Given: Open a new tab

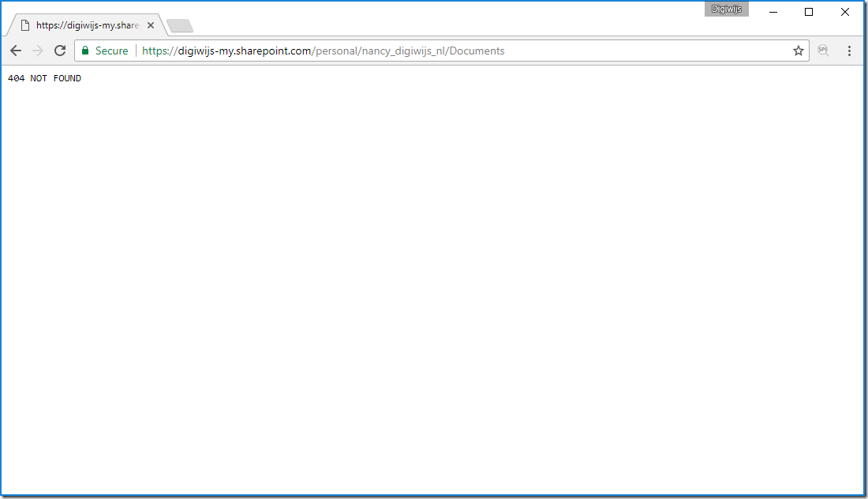Looking at the screenshot, I should point(180,25).
